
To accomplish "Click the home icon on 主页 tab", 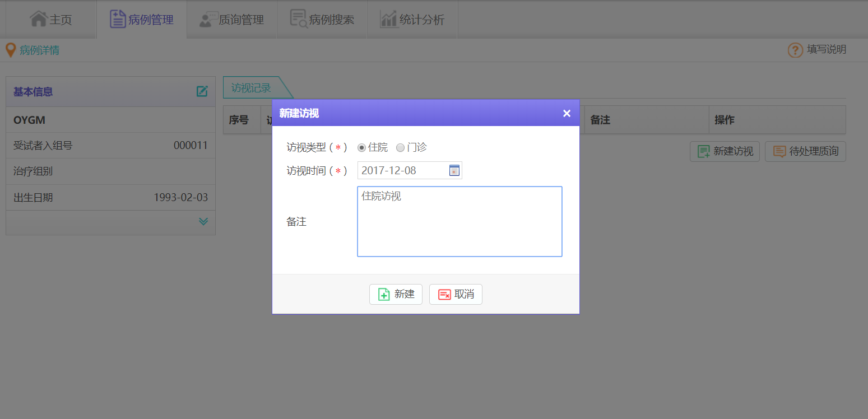I will click(x=39, y=19).
